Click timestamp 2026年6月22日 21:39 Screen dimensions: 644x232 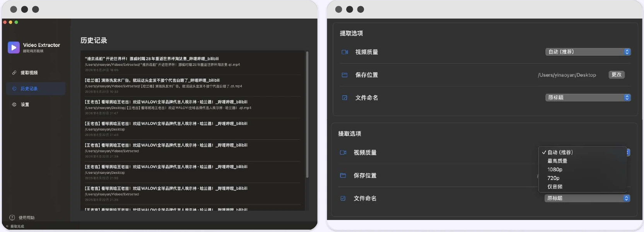[102, 157]
